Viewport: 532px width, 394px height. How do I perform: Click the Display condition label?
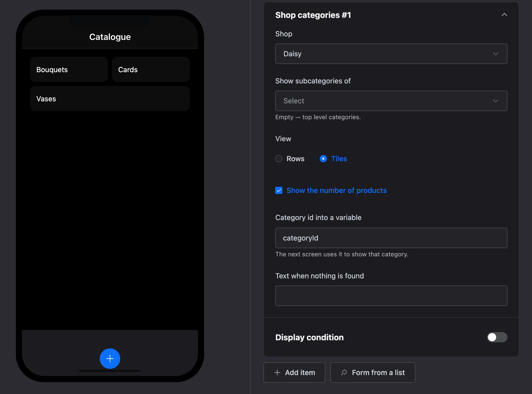pos(309,337)
